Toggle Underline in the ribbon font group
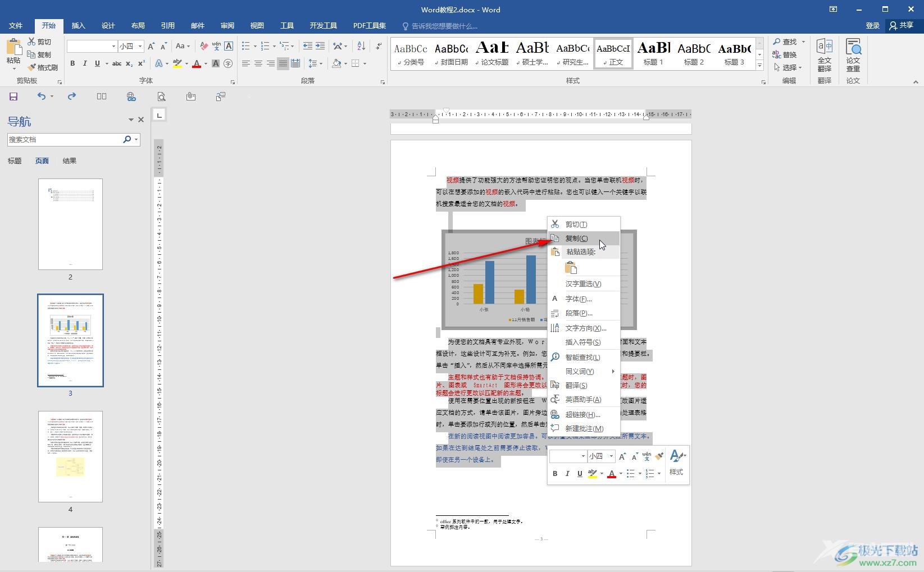 pos(98,63)
